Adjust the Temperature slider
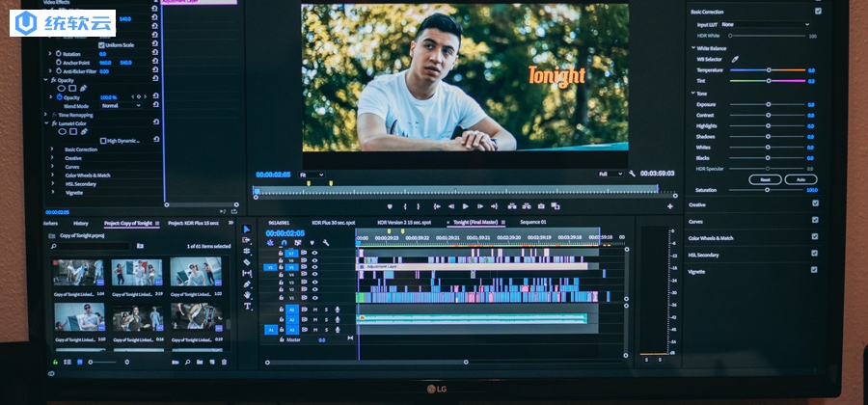This screenshot has height=405, width=868. 768,70
